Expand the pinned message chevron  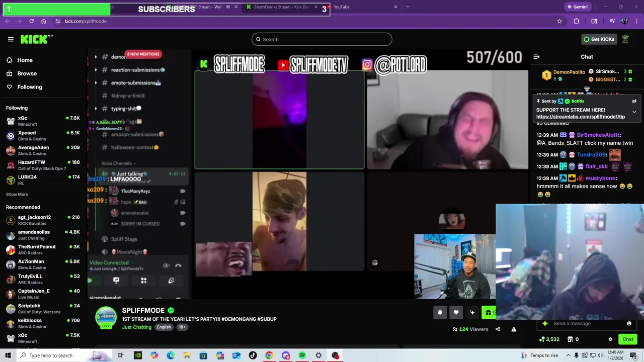point(634,112)
